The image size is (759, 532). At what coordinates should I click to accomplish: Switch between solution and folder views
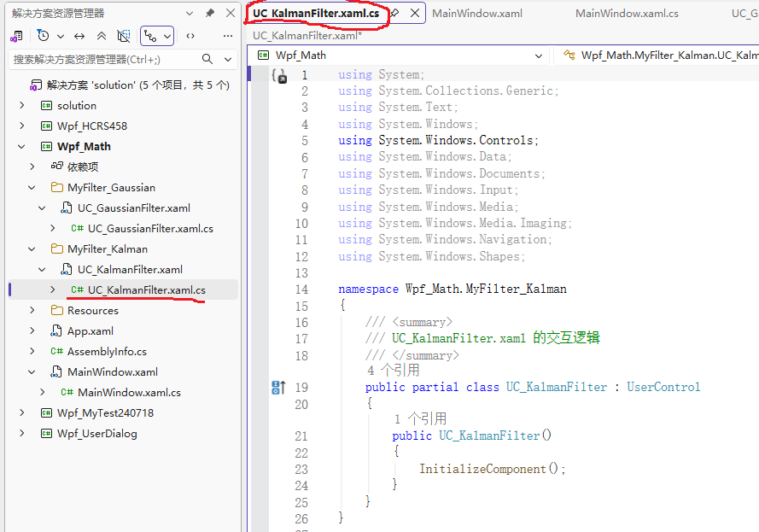(17, 36)
